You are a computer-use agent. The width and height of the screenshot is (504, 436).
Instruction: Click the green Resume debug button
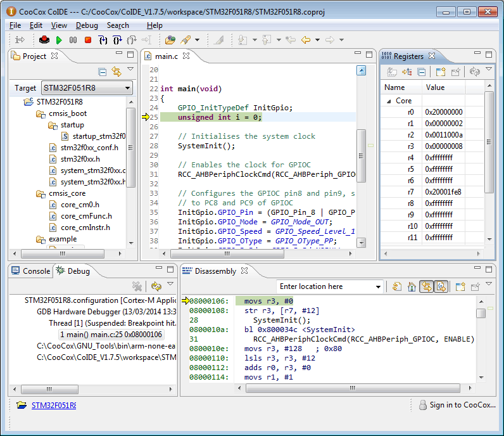pos(59,40)
